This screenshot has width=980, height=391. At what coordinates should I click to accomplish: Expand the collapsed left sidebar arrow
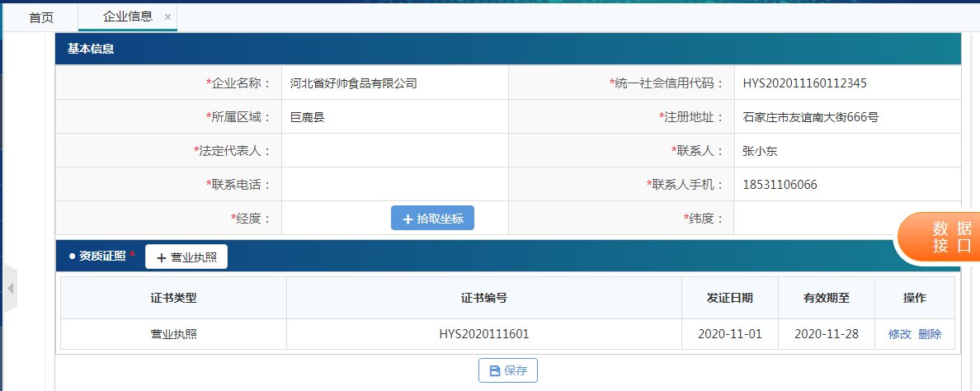(10, 288)
